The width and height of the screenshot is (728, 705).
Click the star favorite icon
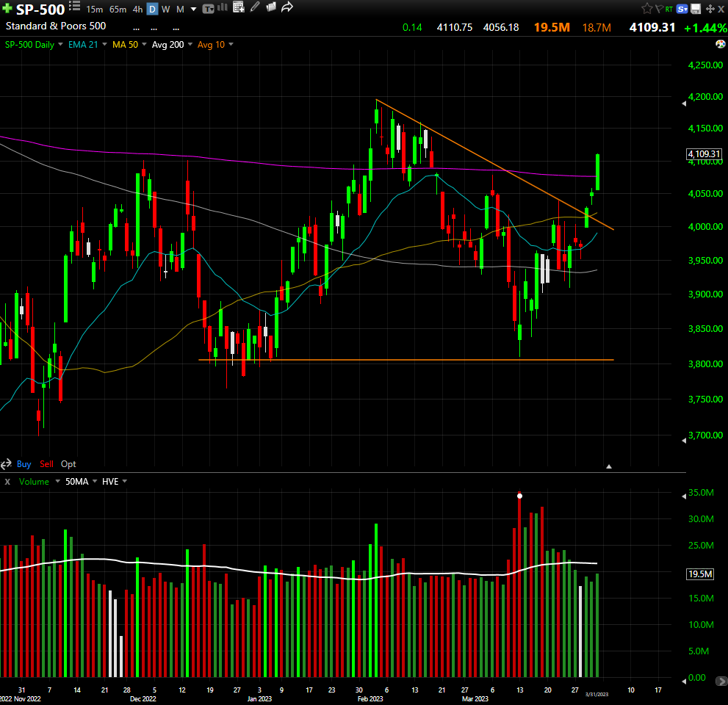(x=646, y=8)
